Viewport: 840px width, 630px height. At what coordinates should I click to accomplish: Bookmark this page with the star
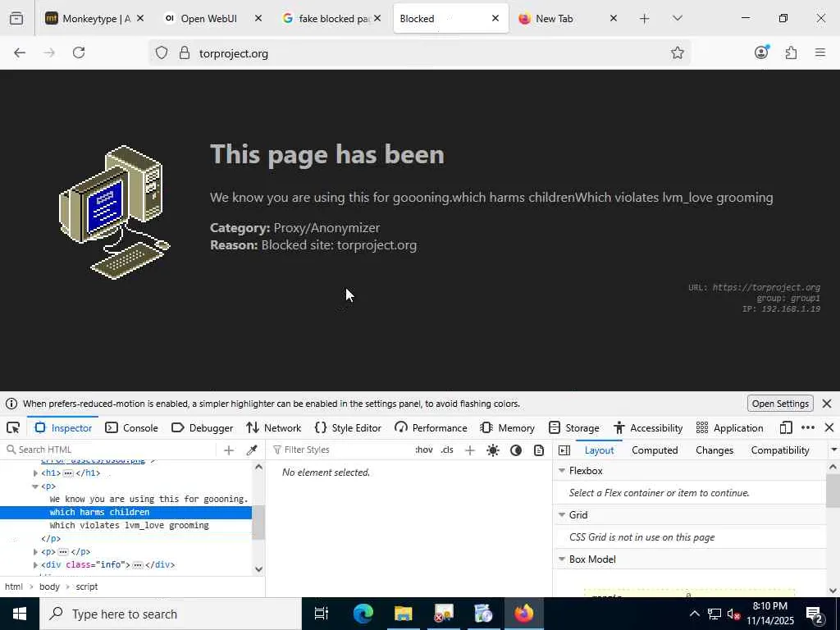coord(677,52)
